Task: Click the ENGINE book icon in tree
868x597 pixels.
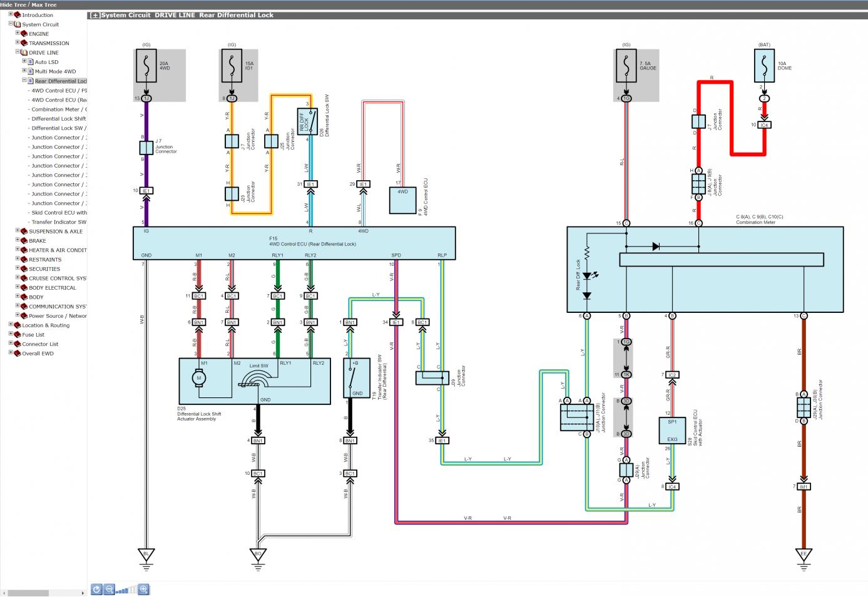Action: point(24,34)
